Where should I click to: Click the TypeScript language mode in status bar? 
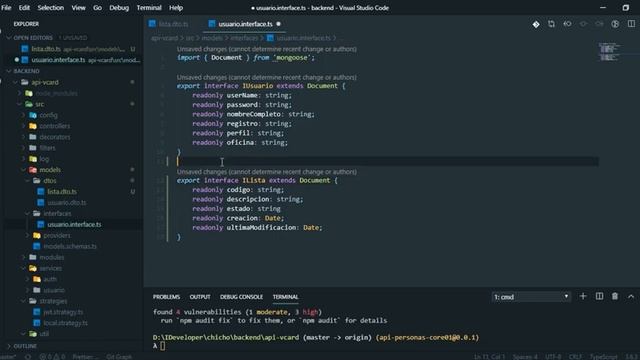(604, 357)
